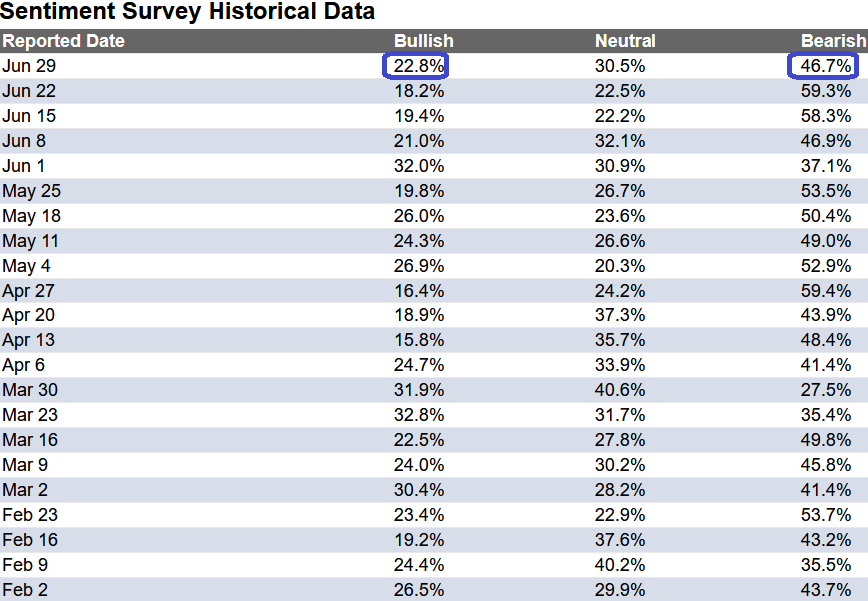Select the Feb 9 Neutral value 40.2%

(x=620, y=564)
